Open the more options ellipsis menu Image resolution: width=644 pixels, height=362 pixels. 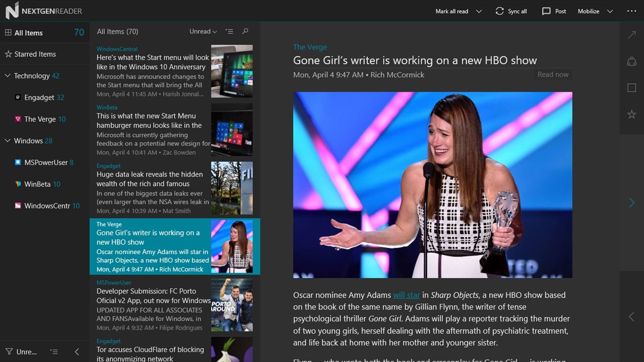(x=632, y=11)
